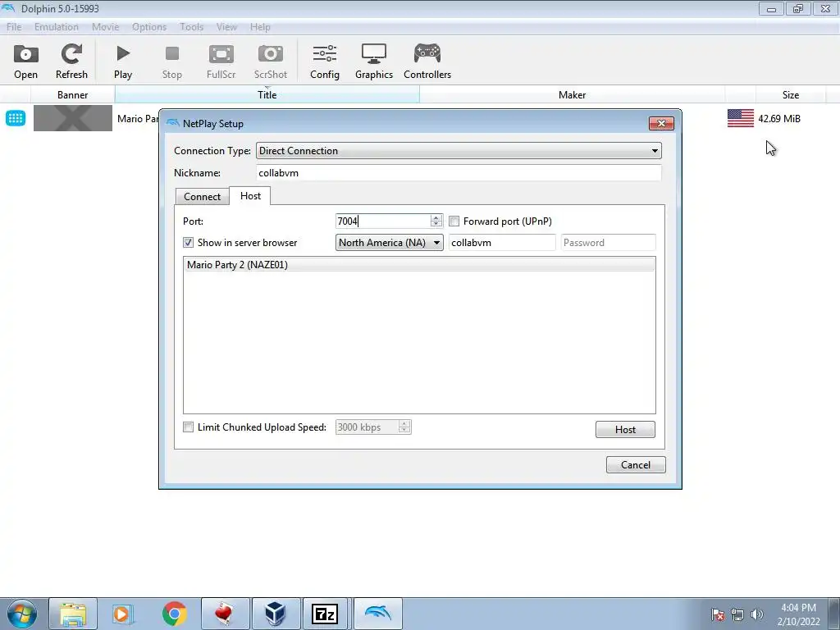The image size is (840, 630).
Task: Click the USA flag region icon
Action: pos(741,118)
